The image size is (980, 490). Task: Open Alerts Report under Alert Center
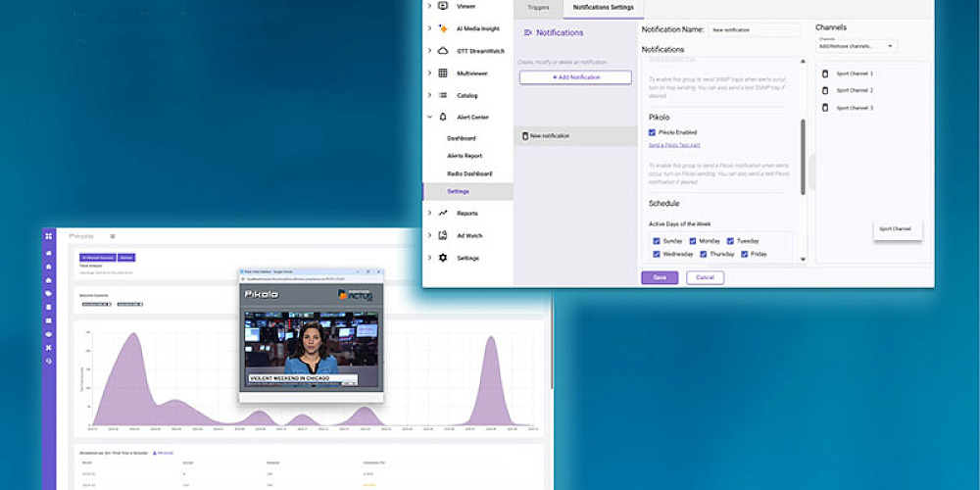point(465,156)
